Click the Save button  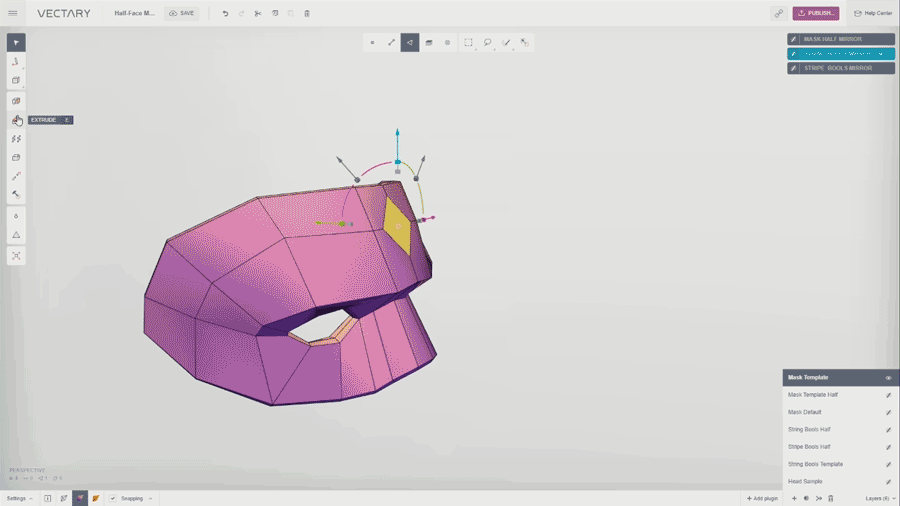click(x=181, y=13)
